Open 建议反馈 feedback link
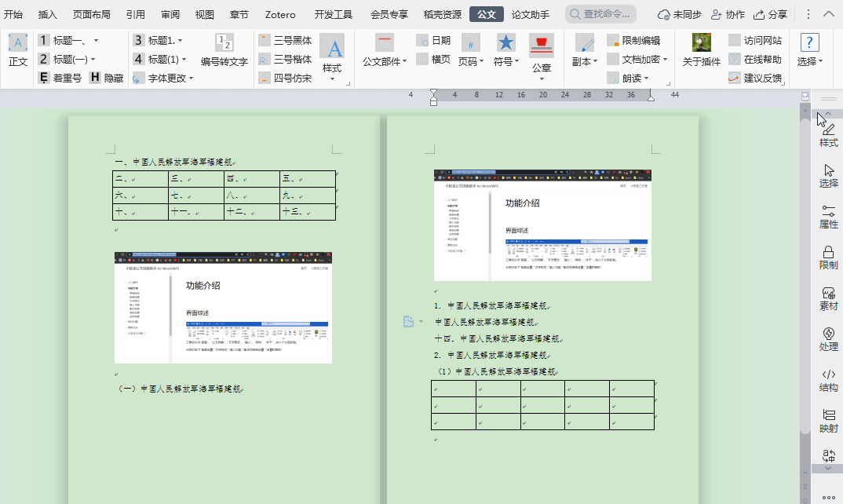The height and width of the screenshot is (504, 843). (755, 78)
